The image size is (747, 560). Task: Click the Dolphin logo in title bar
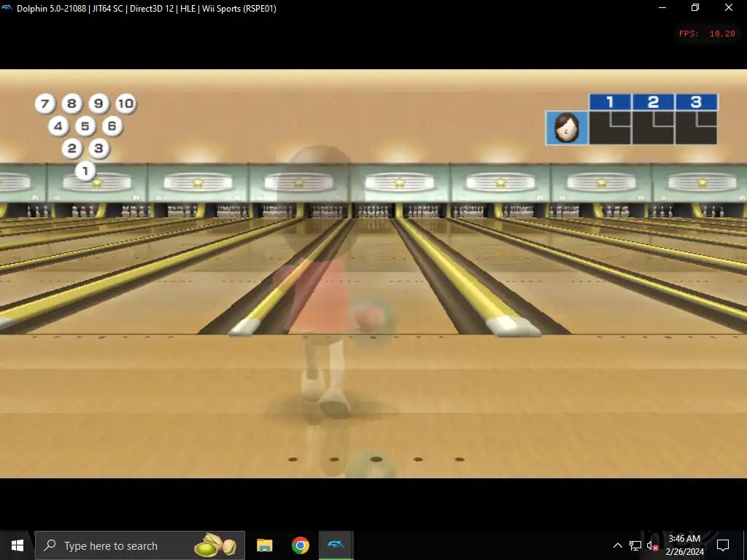coord(7,8)
